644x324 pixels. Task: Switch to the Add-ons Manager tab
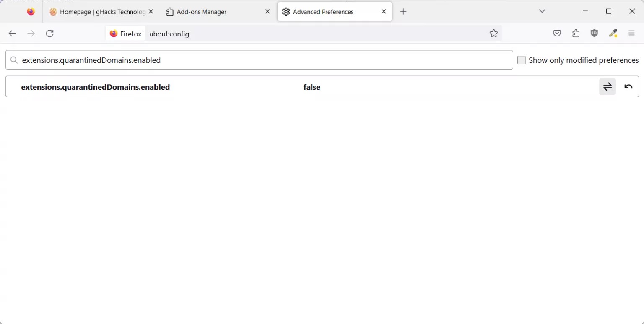tap(201, 12)
